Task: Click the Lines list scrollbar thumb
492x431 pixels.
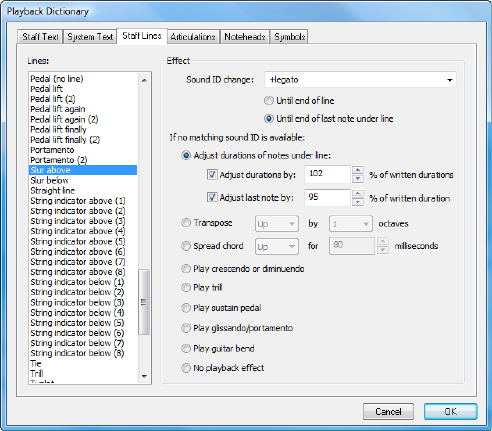Action: point(144,302)
